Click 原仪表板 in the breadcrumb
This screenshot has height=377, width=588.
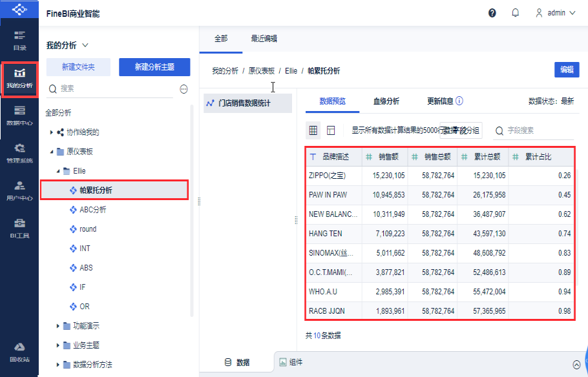262,71
